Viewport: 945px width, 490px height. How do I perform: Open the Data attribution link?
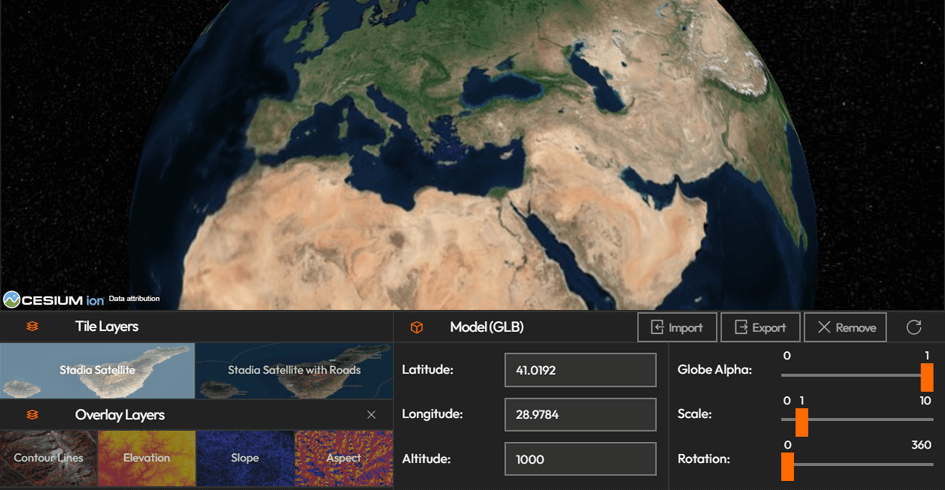[134, 299]
